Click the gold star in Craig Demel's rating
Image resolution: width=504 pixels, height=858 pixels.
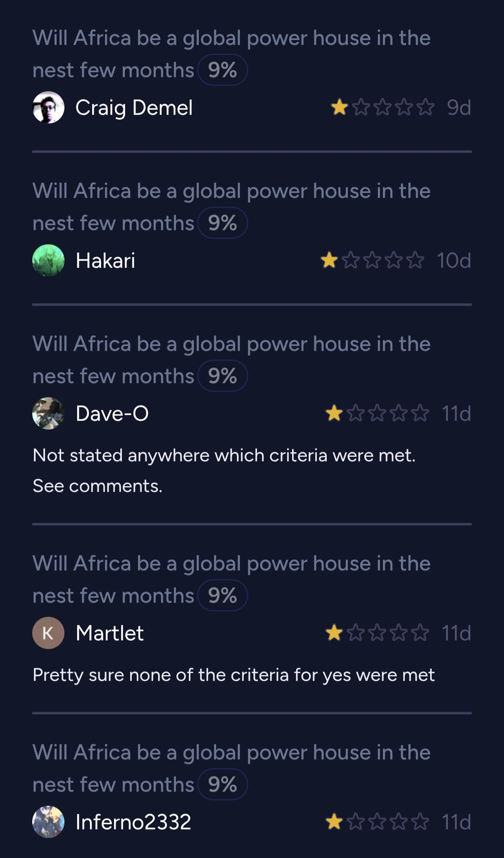(x=340, y=108)
